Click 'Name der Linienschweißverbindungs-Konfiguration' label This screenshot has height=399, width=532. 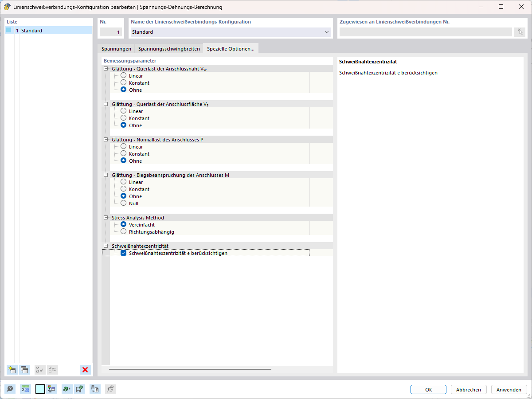[191, 22]
